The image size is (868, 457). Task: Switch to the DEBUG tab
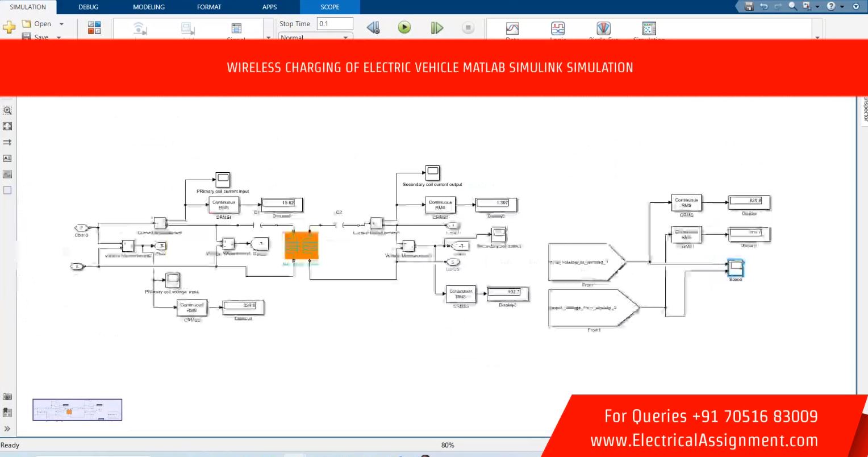88,7
